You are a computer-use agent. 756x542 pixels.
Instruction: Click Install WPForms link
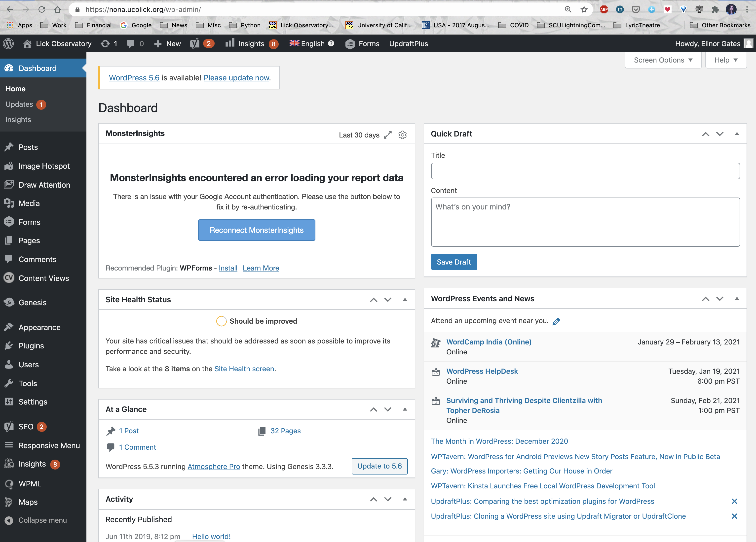(x=228, y=268)
